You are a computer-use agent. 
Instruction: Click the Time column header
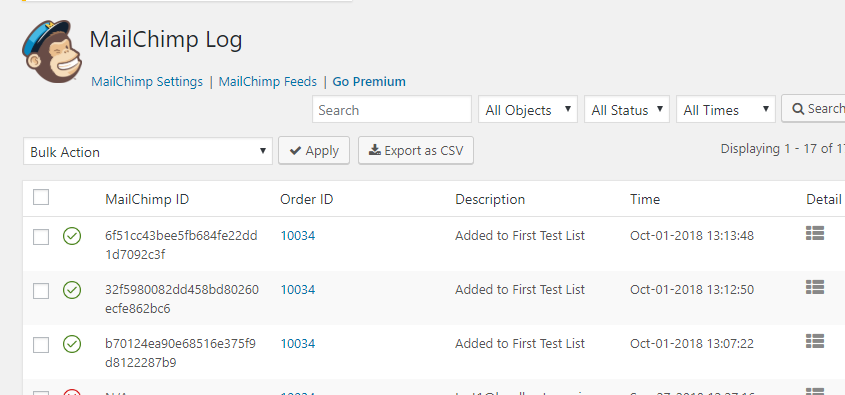[645, 199]
